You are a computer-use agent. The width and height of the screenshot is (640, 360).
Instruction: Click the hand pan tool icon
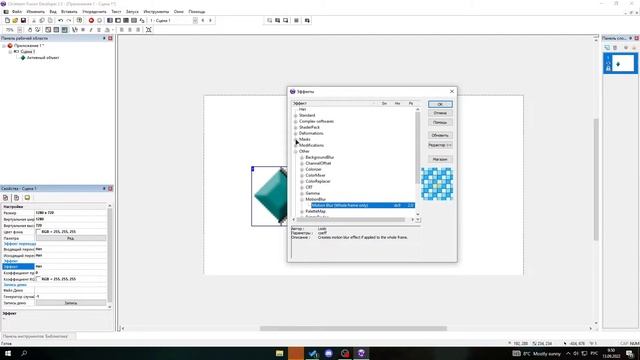click(x=30, y=30)
